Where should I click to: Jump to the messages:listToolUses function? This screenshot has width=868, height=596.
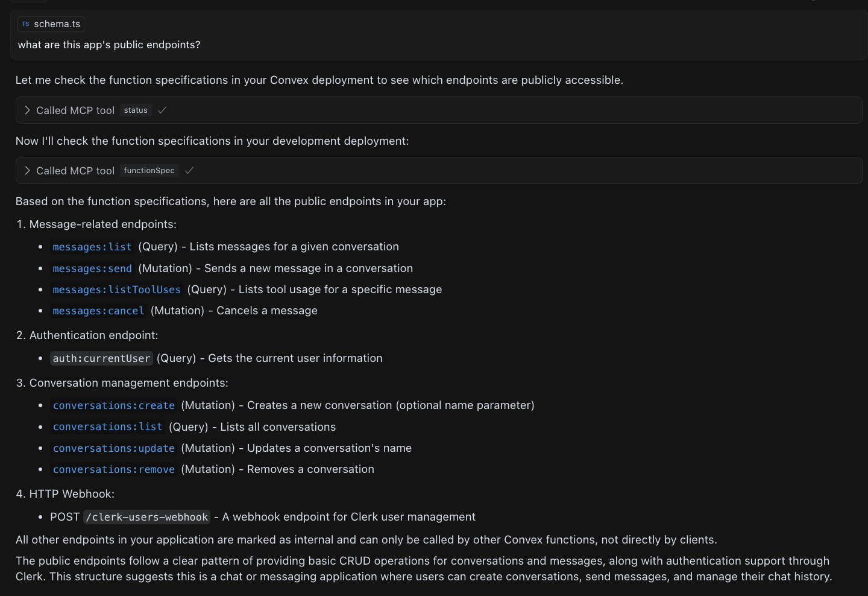pos(116,290)
